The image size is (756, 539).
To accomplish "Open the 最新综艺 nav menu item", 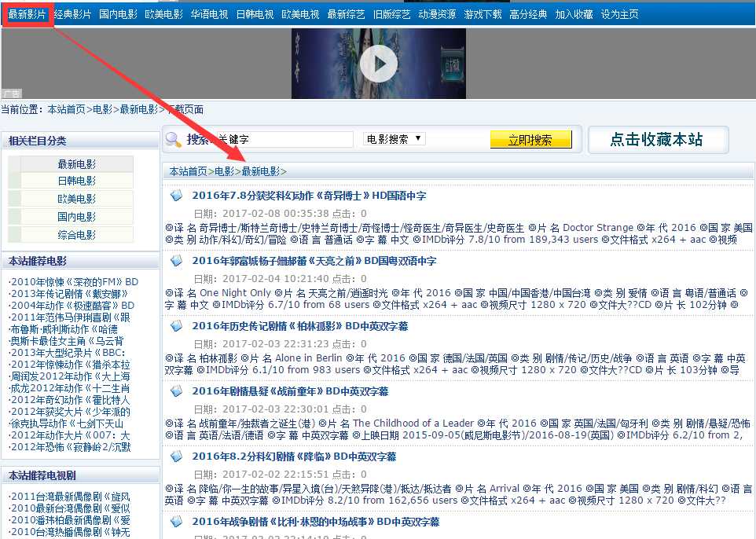I will click(347, 14).
